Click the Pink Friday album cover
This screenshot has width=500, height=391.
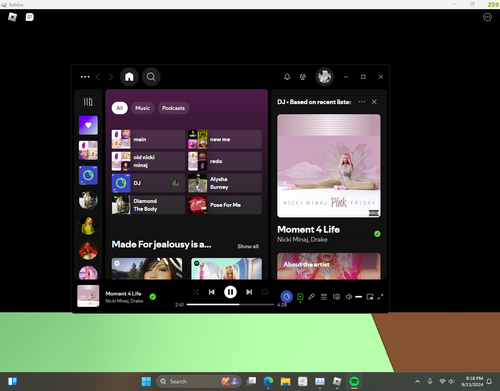pyautogui.click(x=329, y=166)
